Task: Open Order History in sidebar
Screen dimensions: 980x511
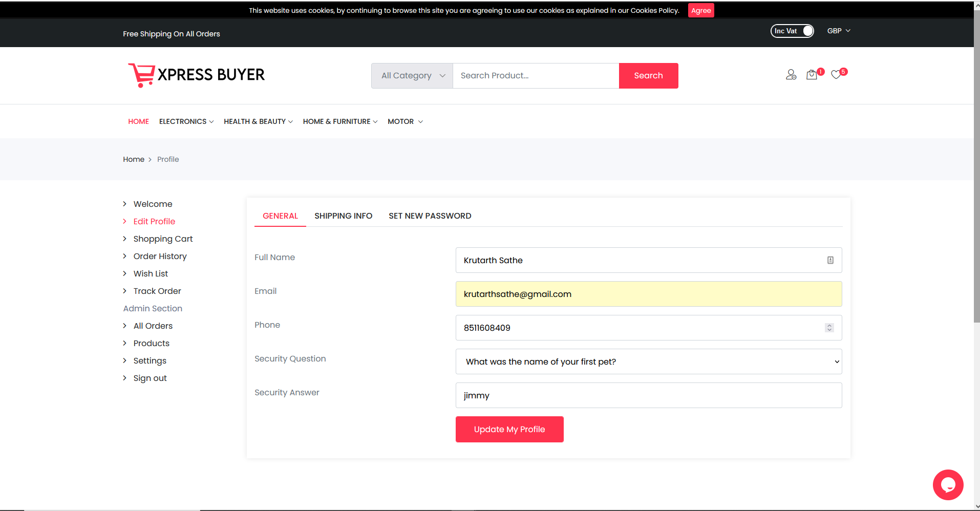Action: pyautogui.click(x=160, y=256)
